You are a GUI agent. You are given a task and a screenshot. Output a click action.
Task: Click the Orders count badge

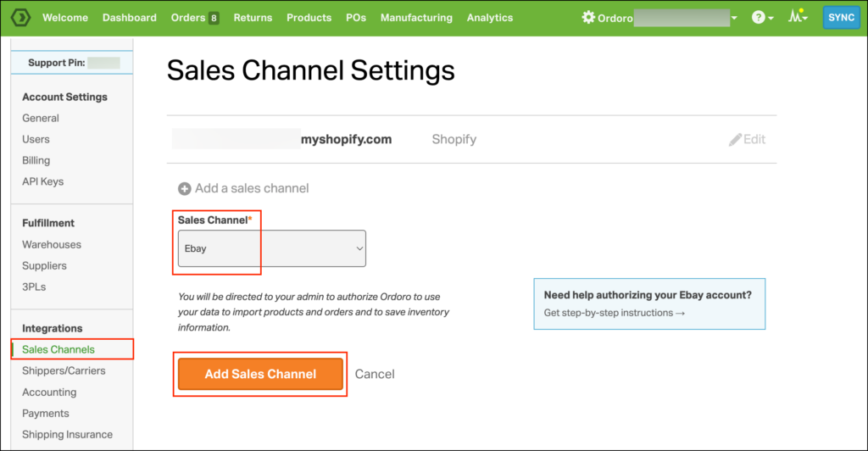214,19
